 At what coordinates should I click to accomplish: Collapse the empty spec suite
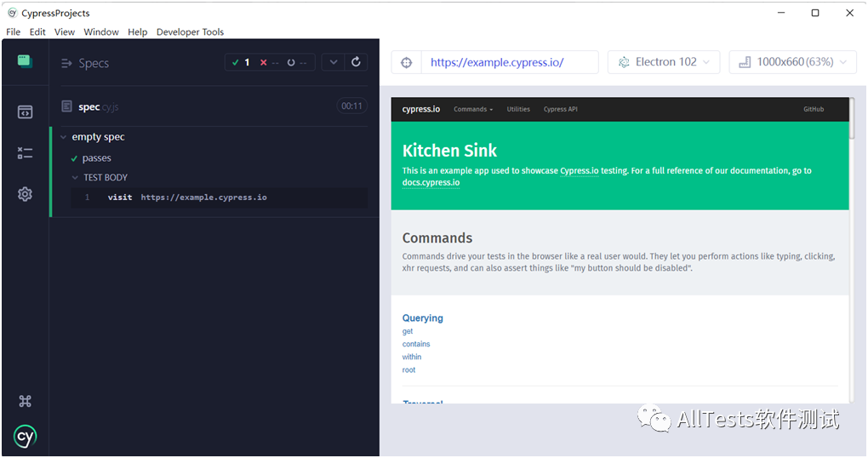(63, 137)
